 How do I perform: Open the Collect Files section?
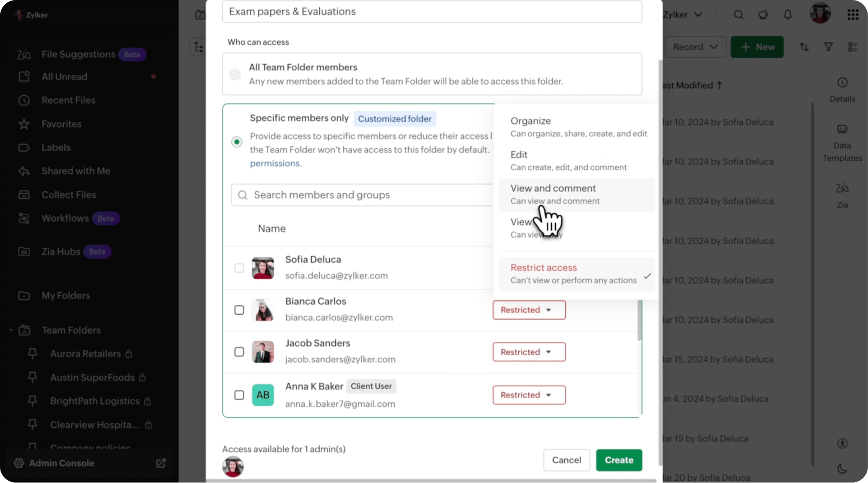tap(68, 194)
